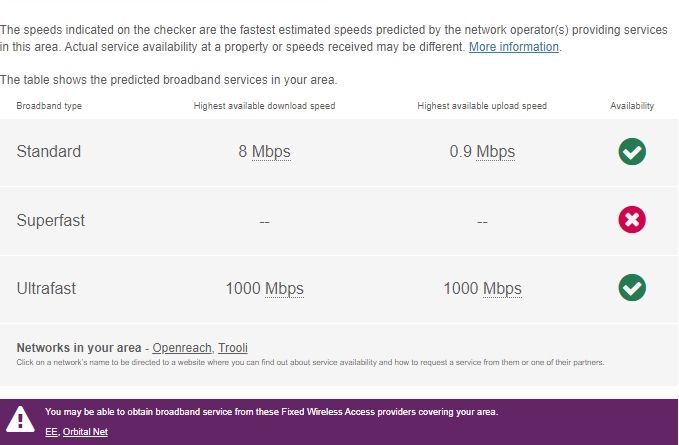The image size is (679, 445).
Task: Open the More information link
Action: (x=514, y=47)
